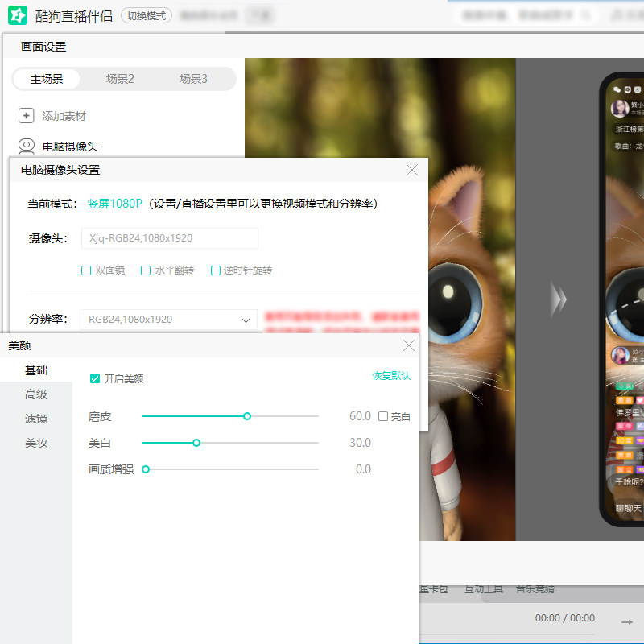Enable the 双面镜 checkbox
644x644 pixels.
86,270
